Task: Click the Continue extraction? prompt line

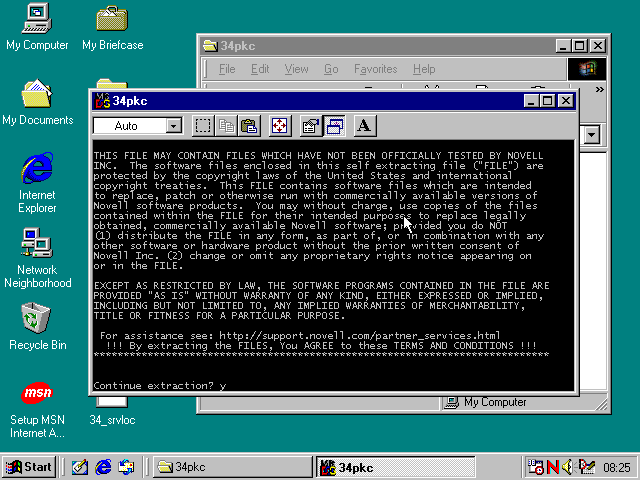Action: point(160,386)
